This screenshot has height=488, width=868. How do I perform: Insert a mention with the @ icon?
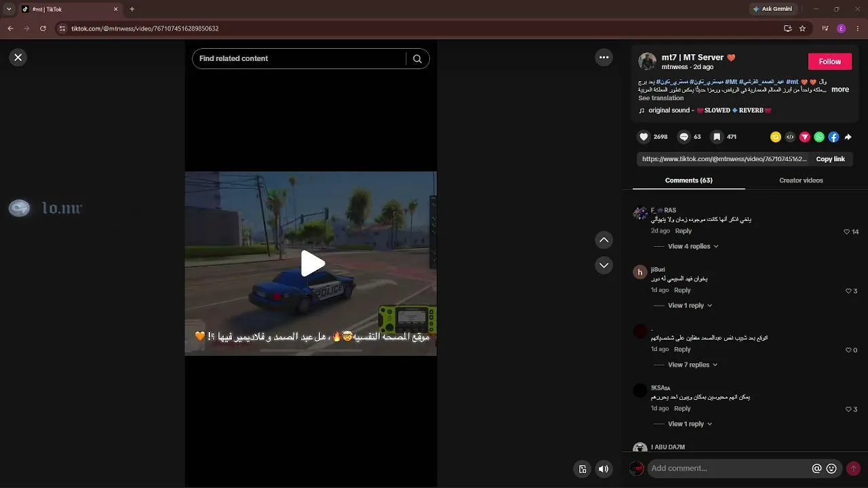(x=816, y=468)
